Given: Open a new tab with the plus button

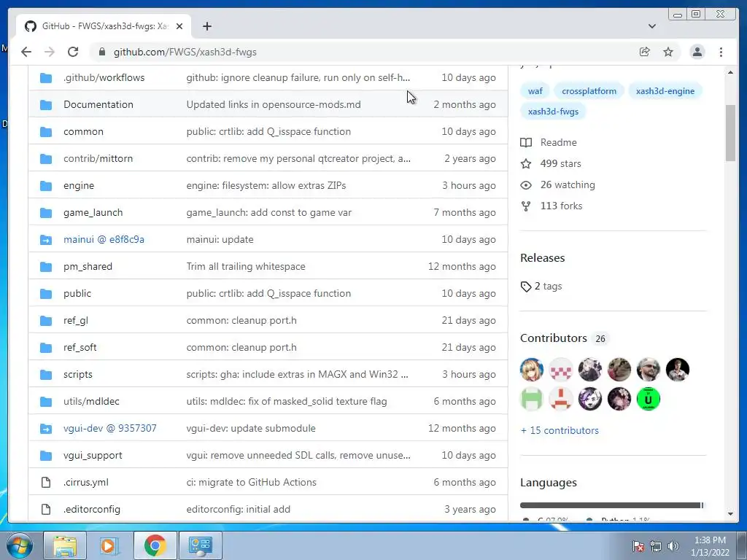Looking at the screenshot, I should 206,26.
